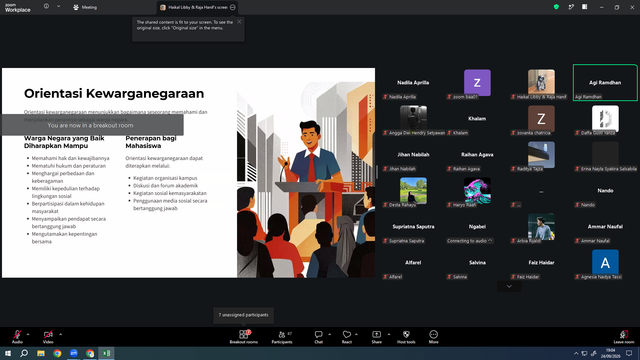Image resolution: width=640 pixels, height=360 pixels.
Task: Click the Zoom Workplace logo
Action: 18,7
